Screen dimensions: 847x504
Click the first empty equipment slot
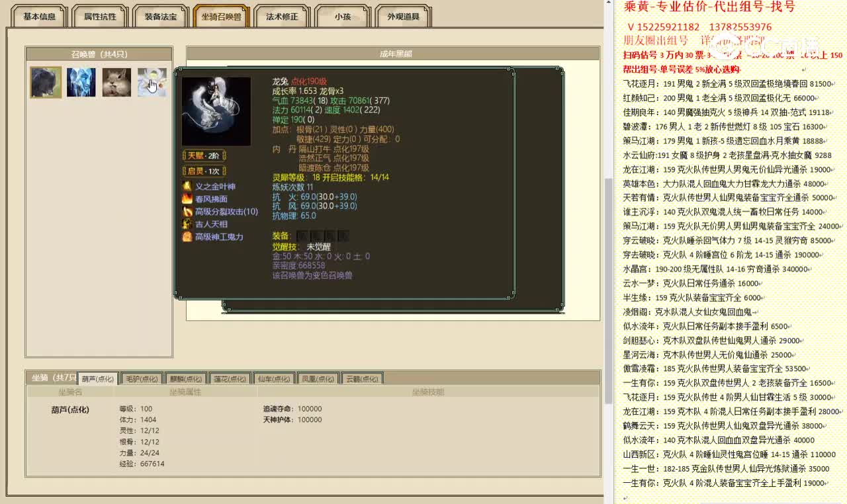301,236
